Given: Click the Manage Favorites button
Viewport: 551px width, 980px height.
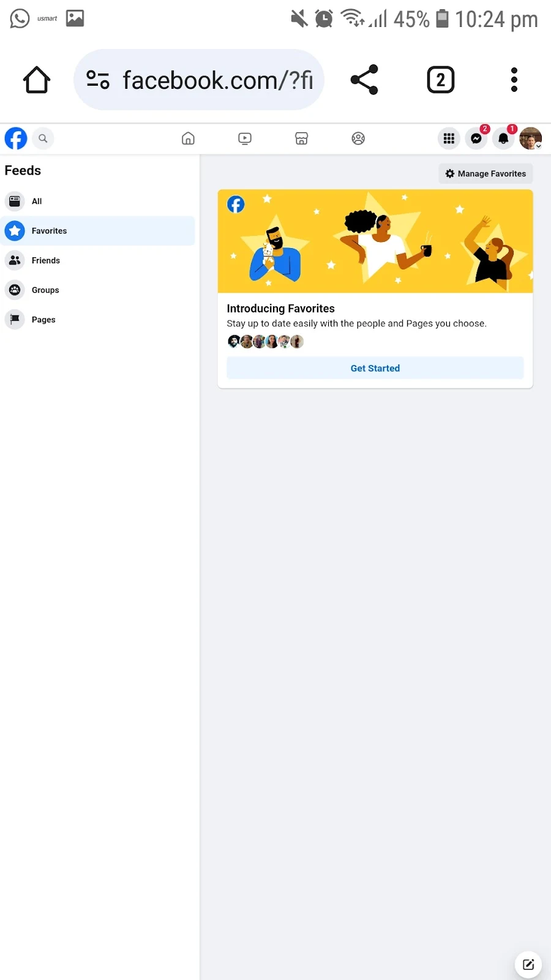Looking at the screenshot, I should (485, 173).
